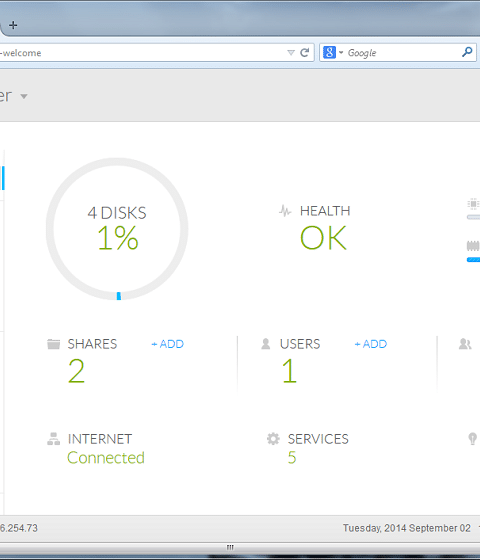
Task: Open the Connected internet status
Action: [x=106, y=458]
